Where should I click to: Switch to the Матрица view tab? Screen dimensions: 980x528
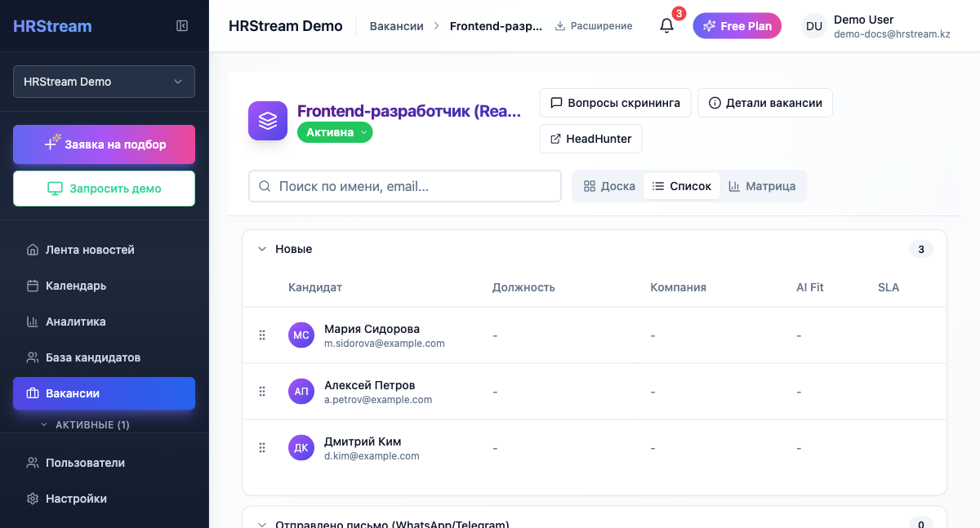[x=763, y=186]
